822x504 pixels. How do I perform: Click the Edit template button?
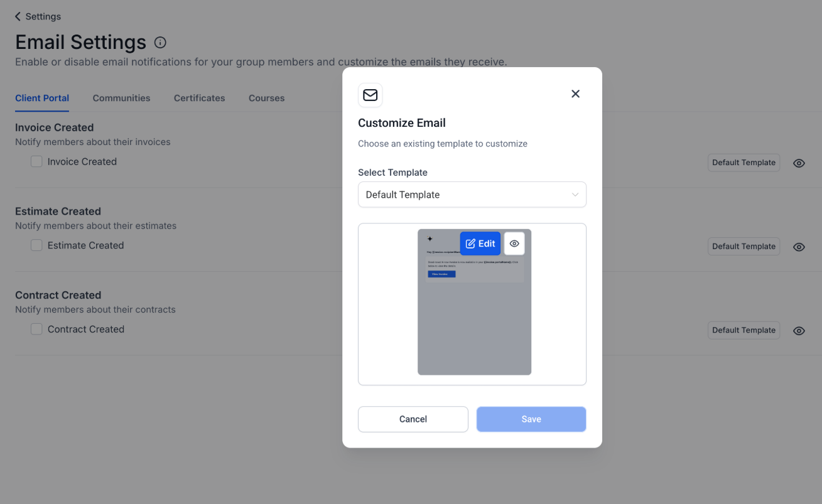(480, 244)
